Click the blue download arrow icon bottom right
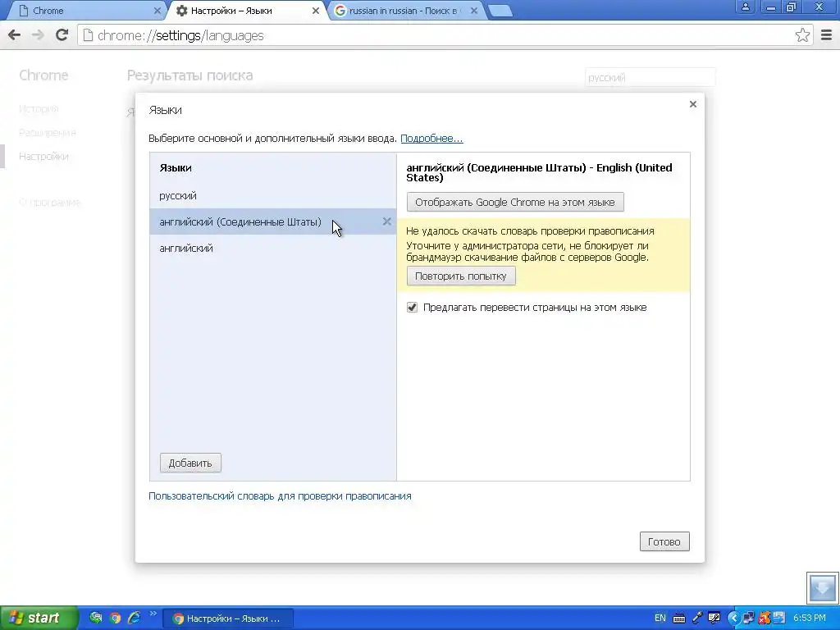 822,587
